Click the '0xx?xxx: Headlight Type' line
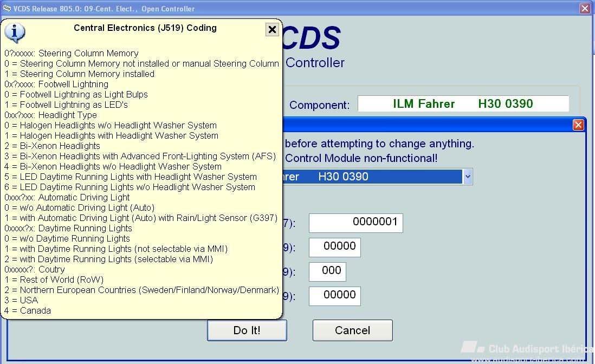This screenshot has width=595, height=364. [x=50, y=114]
